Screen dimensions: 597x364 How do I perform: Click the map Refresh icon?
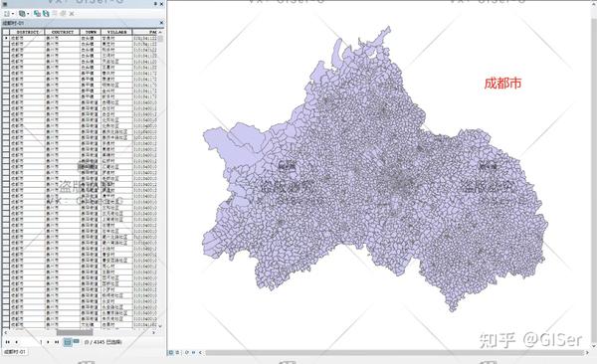point(187,353)
